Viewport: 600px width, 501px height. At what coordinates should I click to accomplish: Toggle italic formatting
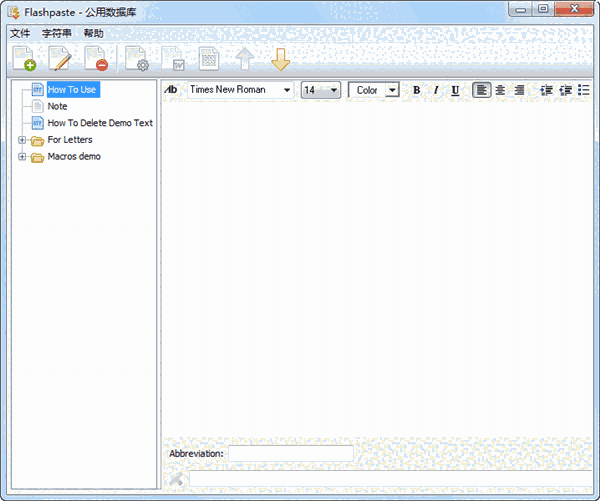click(x=436, y=90)
